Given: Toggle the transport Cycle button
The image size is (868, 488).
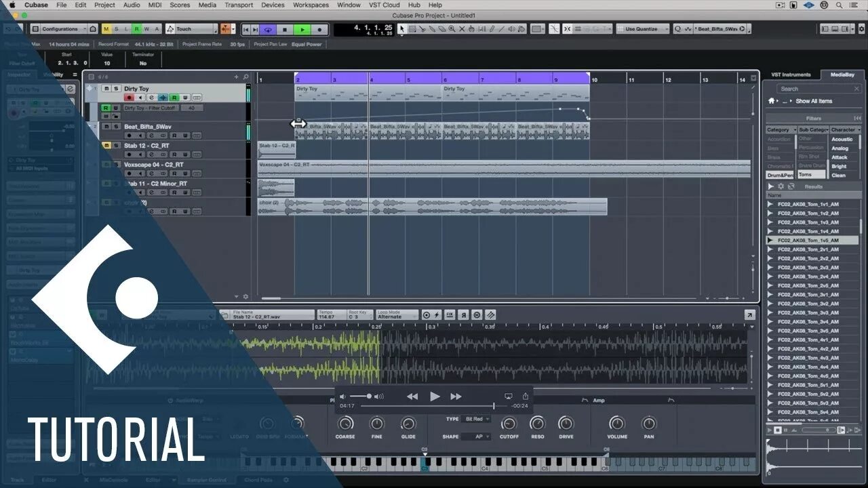Looking at the screenshot, I should (x=268, y=30).
